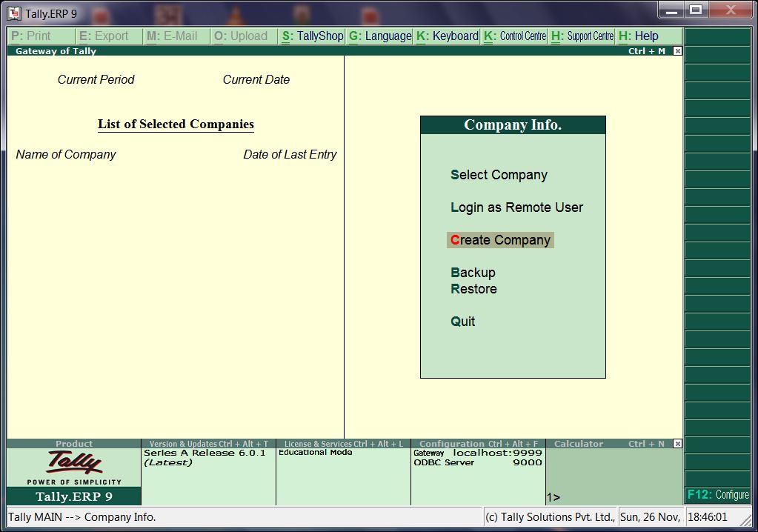Click the Educational Mode license text
Image resolution: width=758 pixels, height=532 pixels.
pyautogui.click(x=315, y=453)
